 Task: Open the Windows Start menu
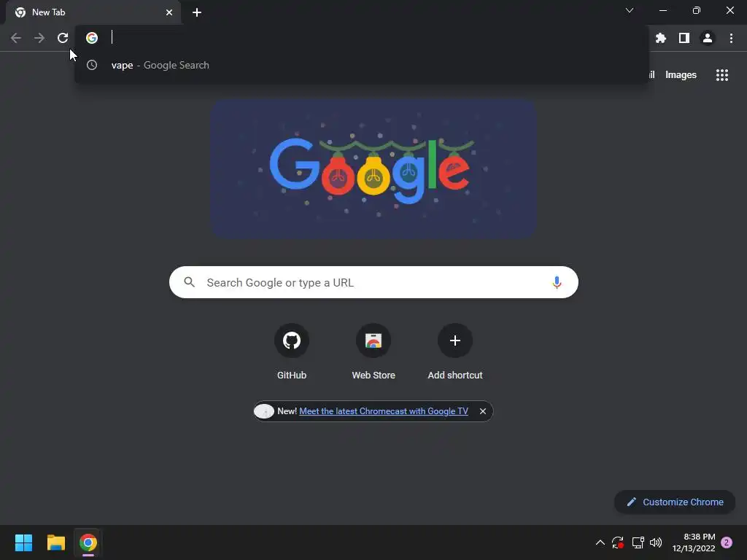(x=23, y=542)
